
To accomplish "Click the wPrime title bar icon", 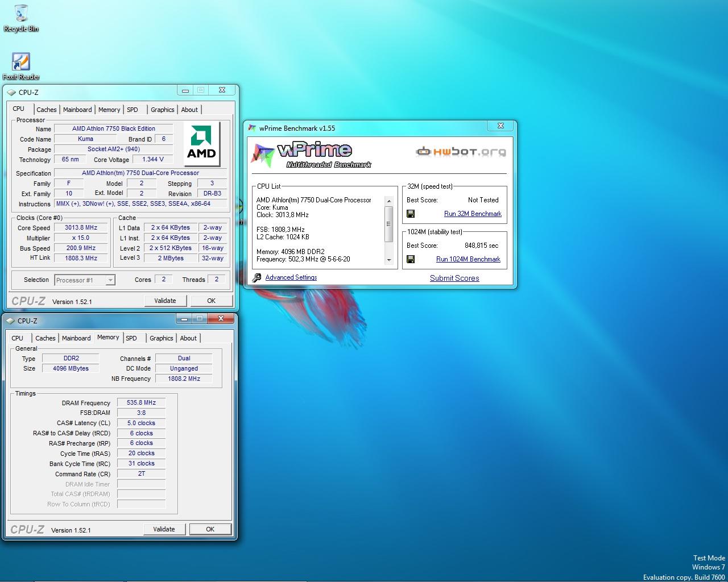I will (x=252, y=128).
